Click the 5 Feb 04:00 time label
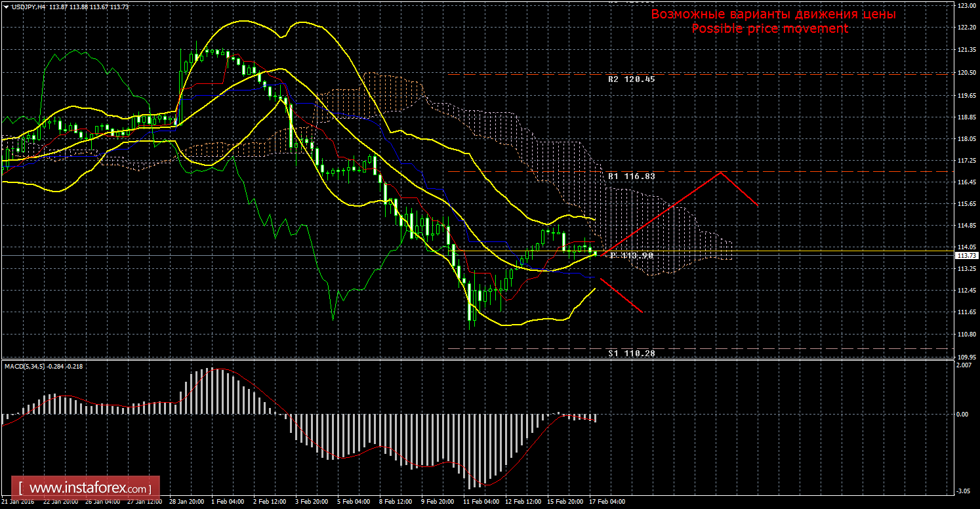980x509 pixels. click(354, 502)
